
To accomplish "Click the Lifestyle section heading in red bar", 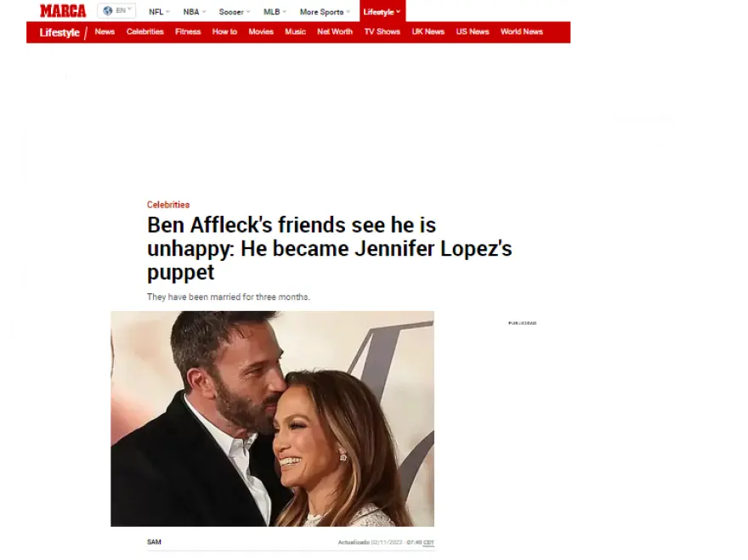I will coord(59,32).
